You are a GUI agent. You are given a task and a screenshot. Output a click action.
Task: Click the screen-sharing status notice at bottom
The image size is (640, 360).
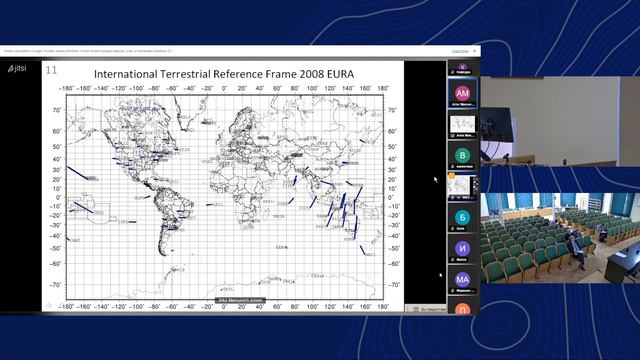point(426,309)
